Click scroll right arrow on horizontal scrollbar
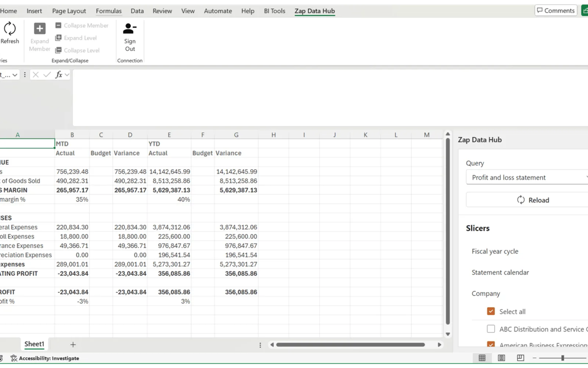The height and width of the screenshot is (368, 588). [x=439, y=345]
